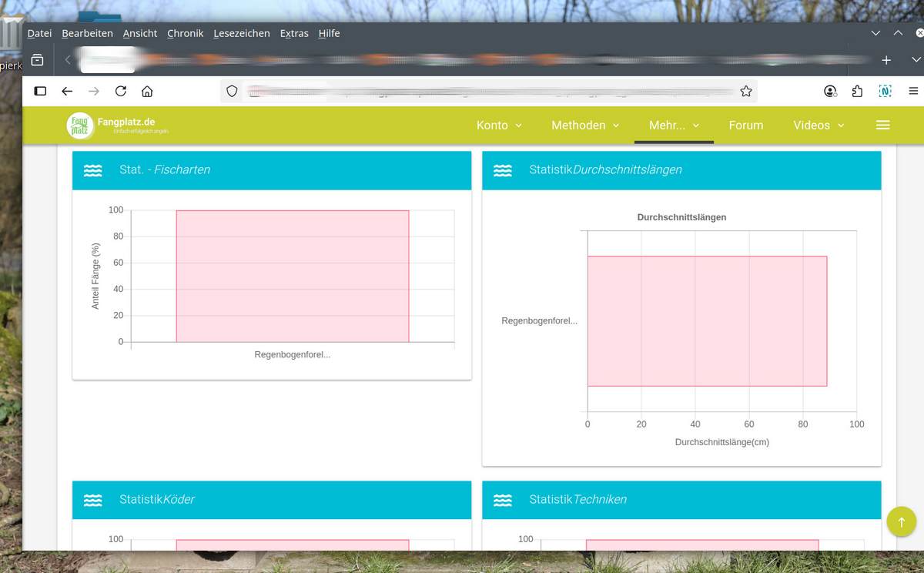Open the Lesezeichen menu
924x573 pixels.
point(241,33)
